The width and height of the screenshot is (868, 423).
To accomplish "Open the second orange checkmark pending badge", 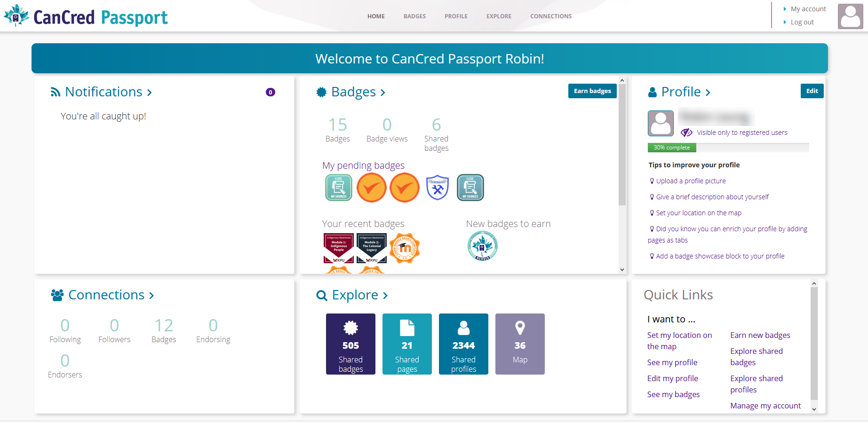I will (405, 188).
